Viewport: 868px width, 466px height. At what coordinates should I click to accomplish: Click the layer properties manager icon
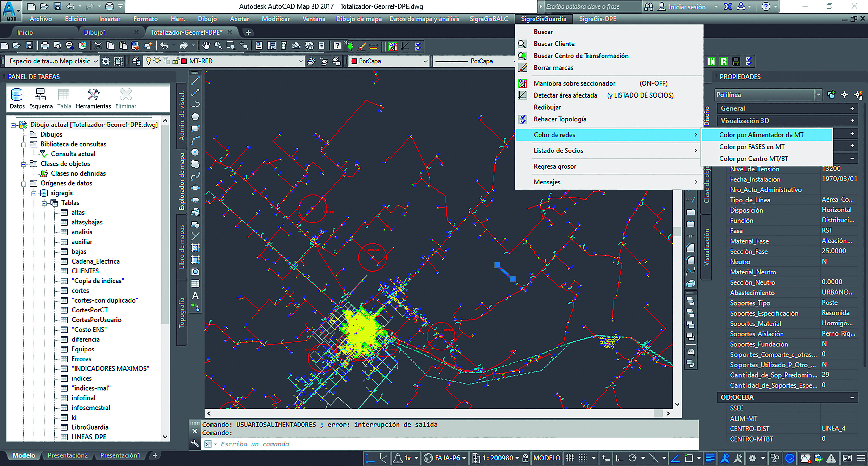136,61
